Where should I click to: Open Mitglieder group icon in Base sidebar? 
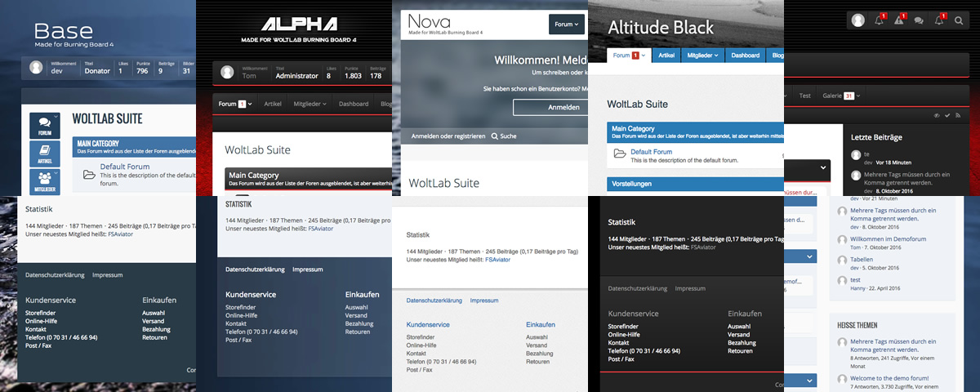coord(44,181)
